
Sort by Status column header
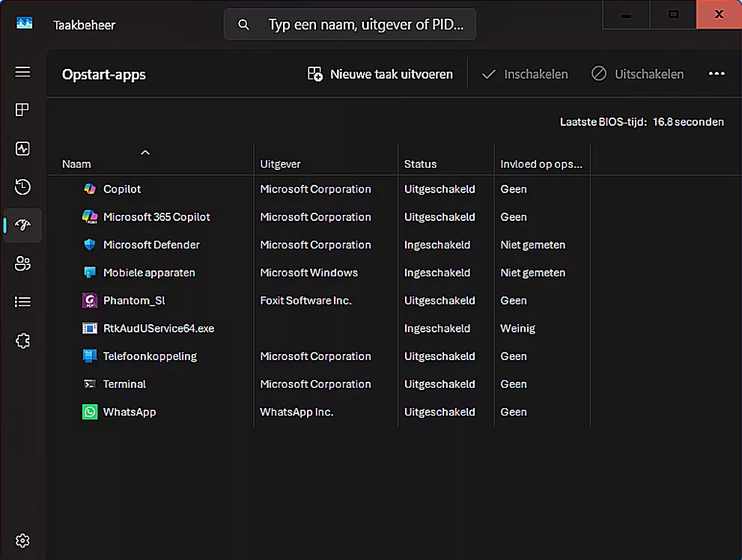[420, 164]
